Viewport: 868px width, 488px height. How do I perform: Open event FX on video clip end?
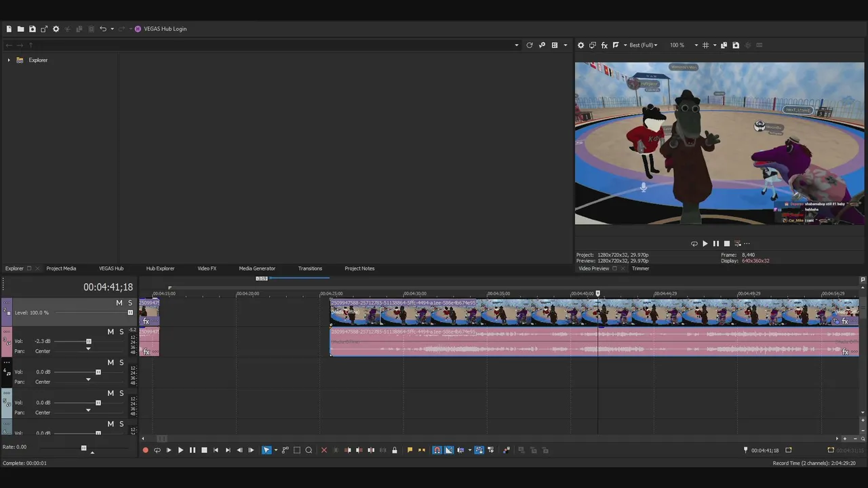tap(845, 322)
